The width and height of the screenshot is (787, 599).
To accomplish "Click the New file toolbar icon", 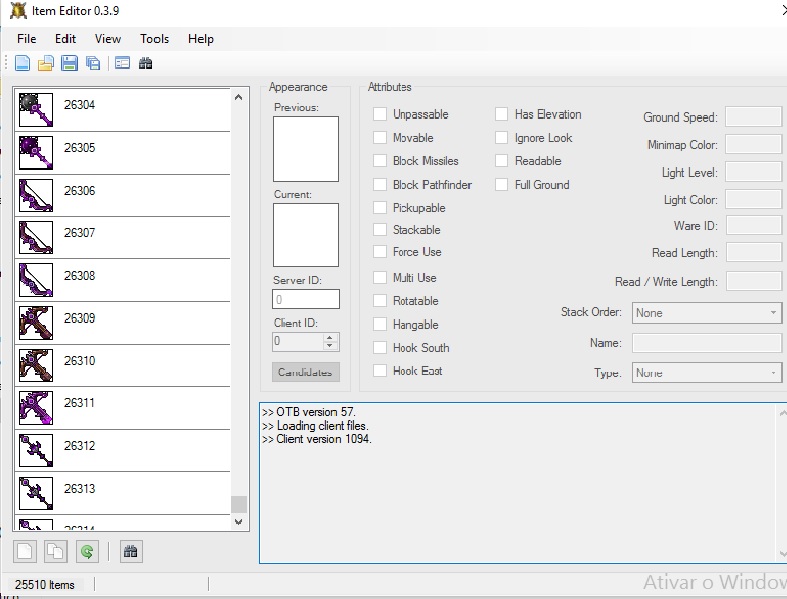I will pyautogui.click(x=23, y=63).
